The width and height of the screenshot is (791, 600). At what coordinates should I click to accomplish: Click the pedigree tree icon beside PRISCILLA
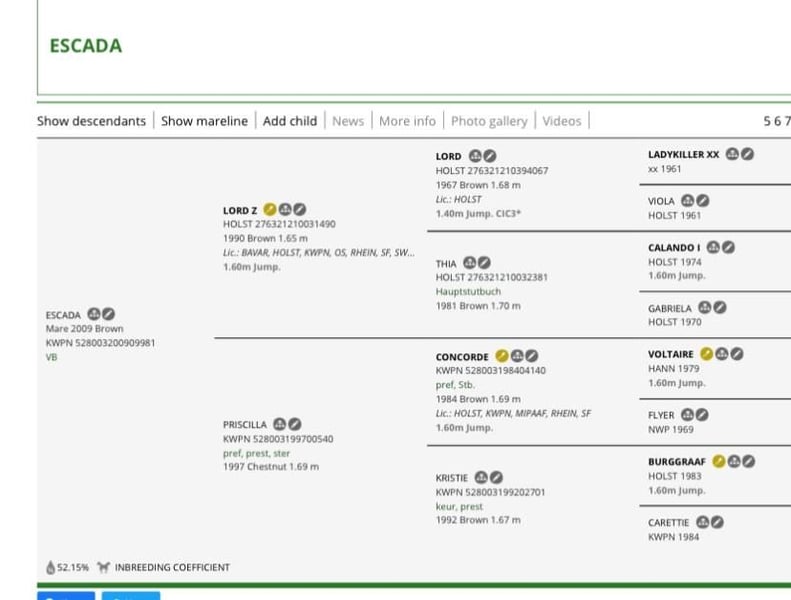tap(280, 424)
